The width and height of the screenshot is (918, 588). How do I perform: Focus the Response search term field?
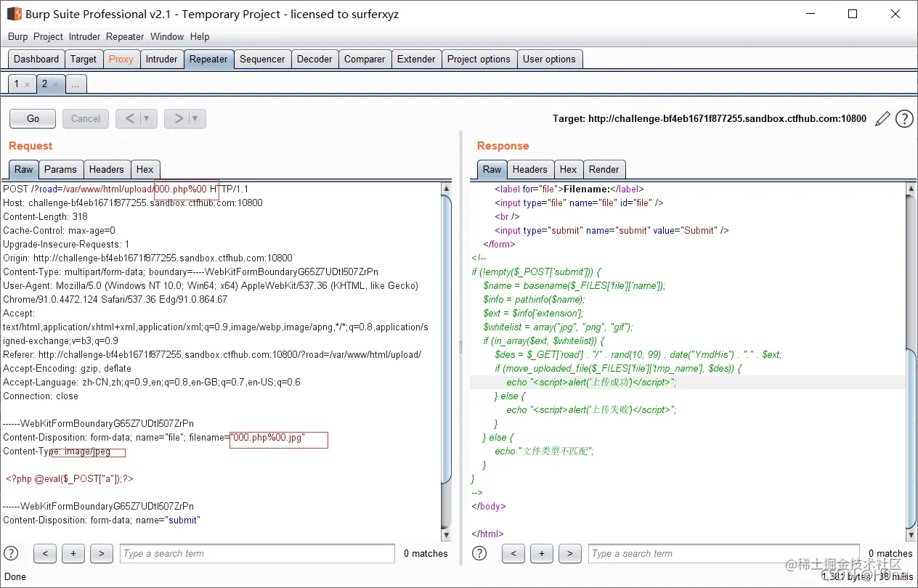[723, 553]
